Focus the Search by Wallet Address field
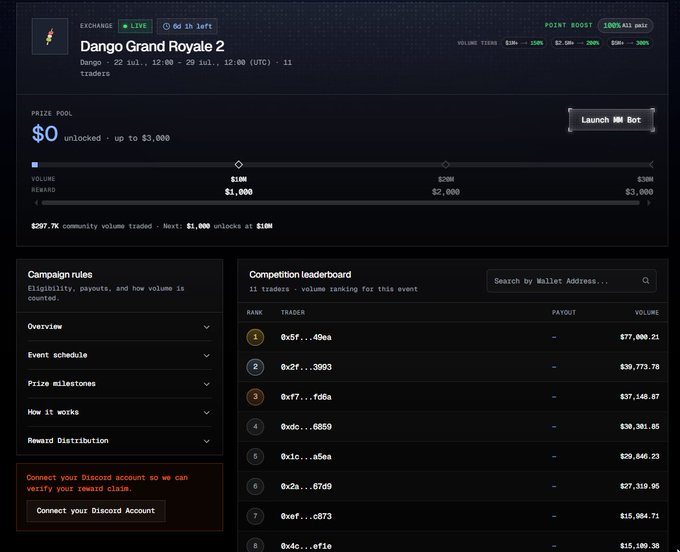 coord(571,281)
